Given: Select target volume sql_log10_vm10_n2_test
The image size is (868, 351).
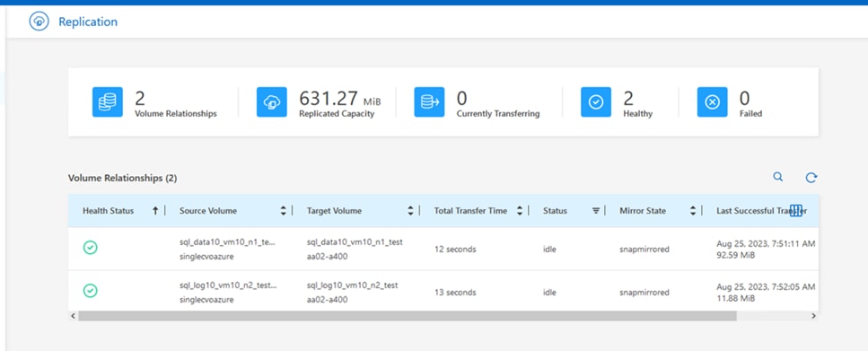Looking at the screenshot, I should click(352, 285).
